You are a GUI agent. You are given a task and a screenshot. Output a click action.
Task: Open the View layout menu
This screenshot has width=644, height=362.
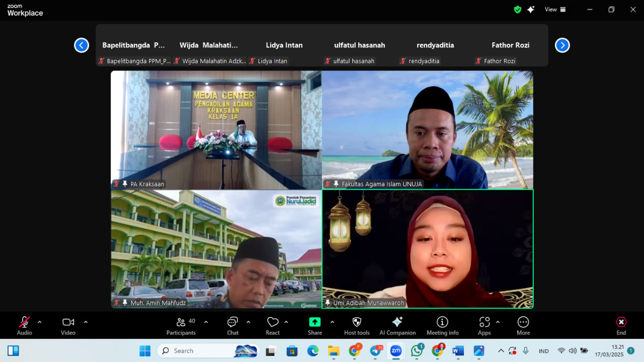click(x=555, y=10)
